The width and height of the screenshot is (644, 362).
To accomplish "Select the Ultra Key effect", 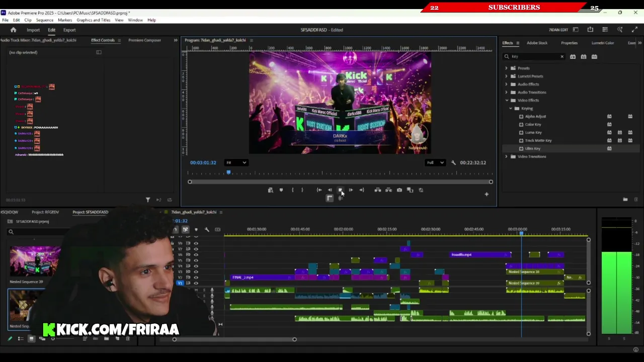I will point(533,149).
